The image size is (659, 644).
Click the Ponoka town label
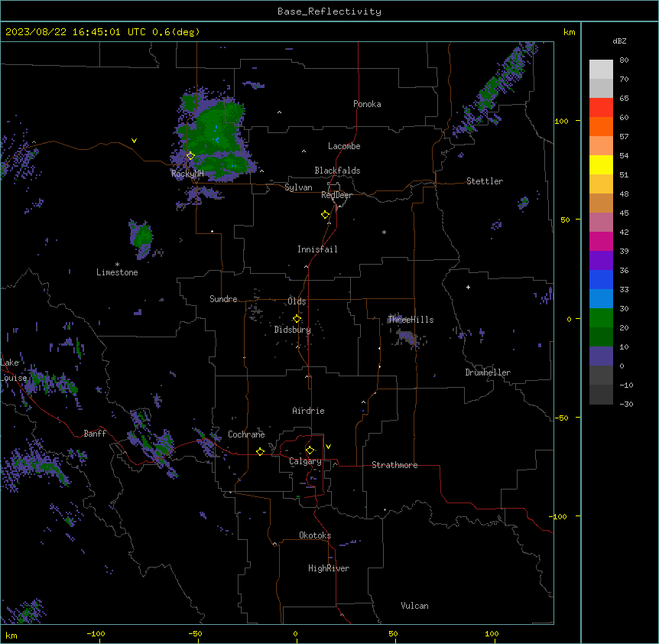[367, 104]
